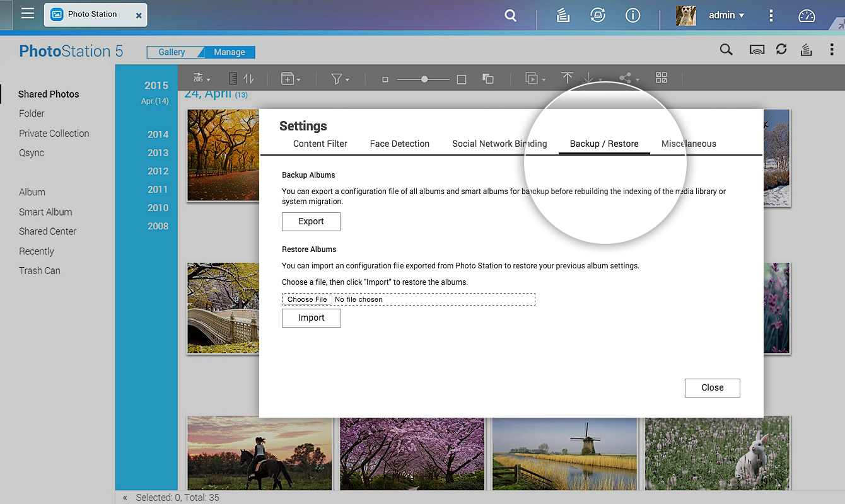Click the Photo Station refresh icon
Image resolution: width=845 pixels, height=504 pixels.
pyautogui.click(x=781, y=49)
